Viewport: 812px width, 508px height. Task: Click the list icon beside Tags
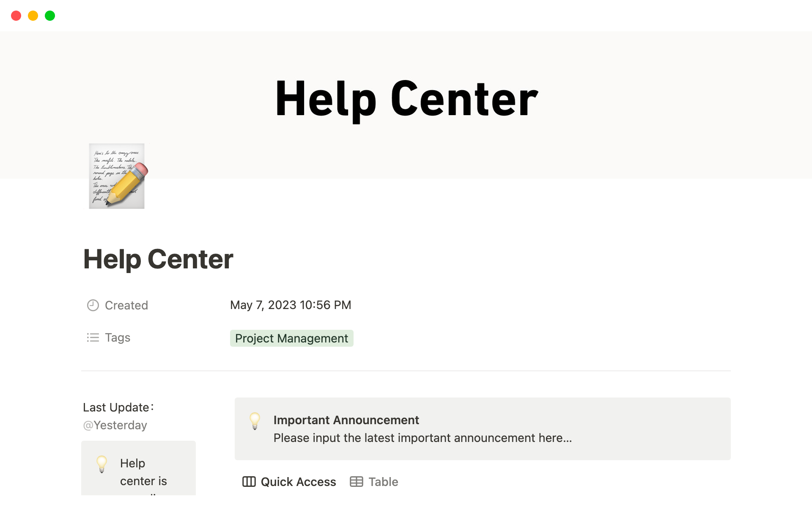click(93, 337)
